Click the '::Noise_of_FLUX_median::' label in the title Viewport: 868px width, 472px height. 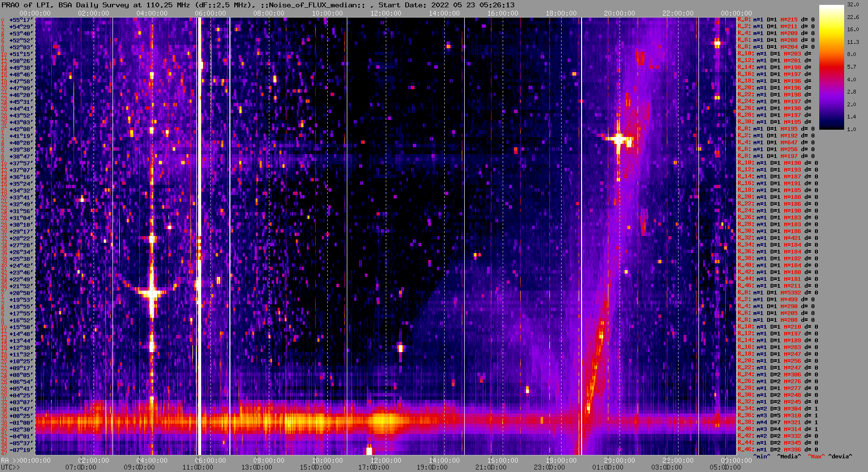314,5
